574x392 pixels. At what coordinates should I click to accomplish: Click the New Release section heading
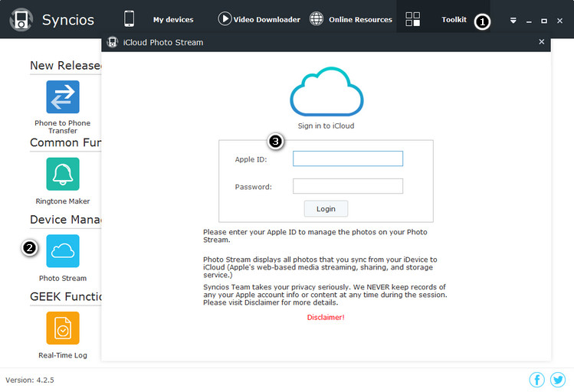(66, 65)
